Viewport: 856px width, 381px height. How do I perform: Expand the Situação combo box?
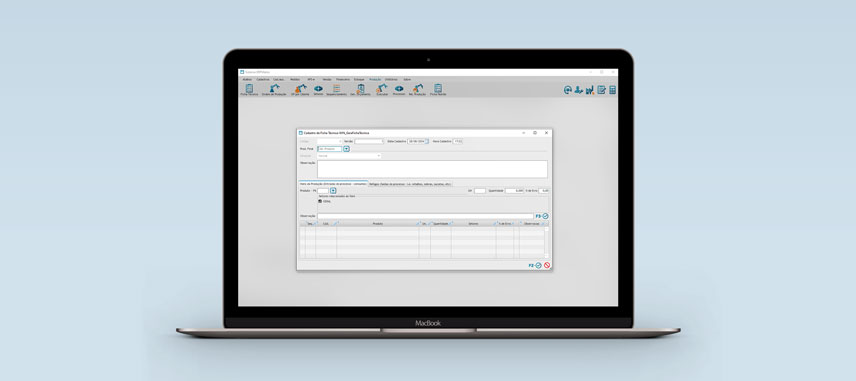click(x=349, y=156)
